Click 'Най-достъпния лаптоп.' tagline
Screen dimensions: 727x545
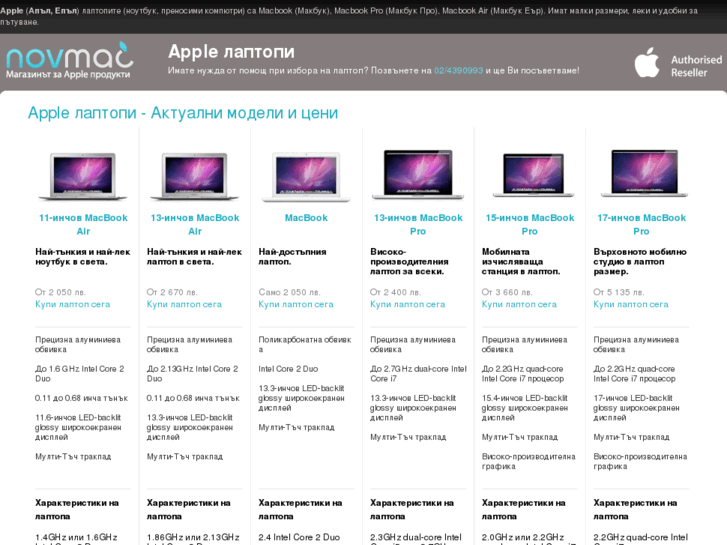click(292, 256)
